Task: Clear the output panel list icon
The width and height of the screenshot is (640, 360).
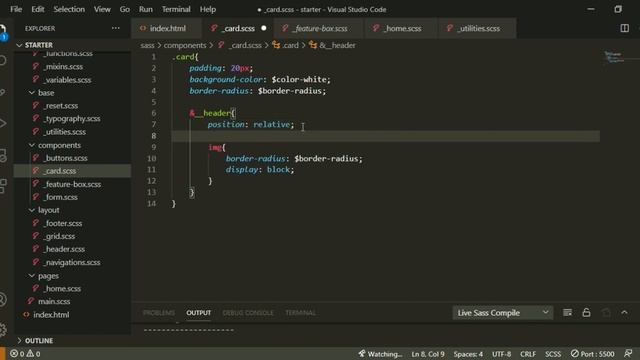Action: tap(567, 313)
